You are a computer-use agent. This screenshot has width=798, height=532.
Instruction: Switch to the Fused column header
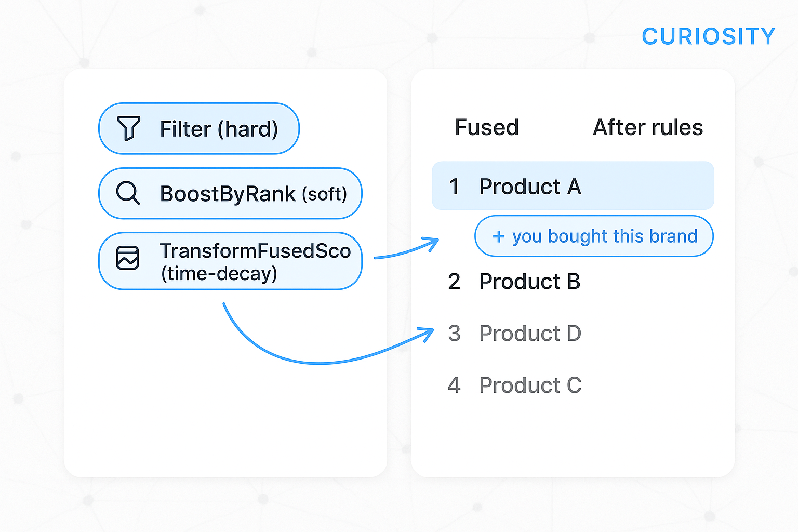pos(487,127)
